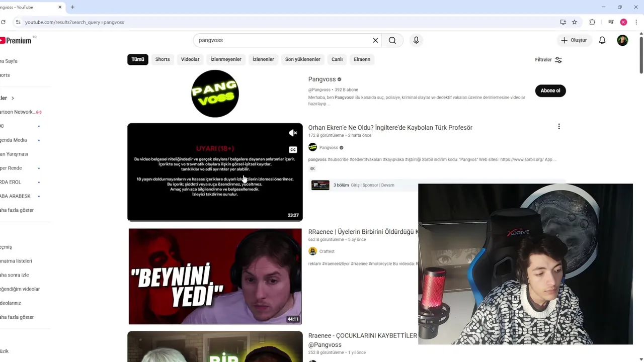Open the notifications bell
644x362 pixels.
point(602,40)
